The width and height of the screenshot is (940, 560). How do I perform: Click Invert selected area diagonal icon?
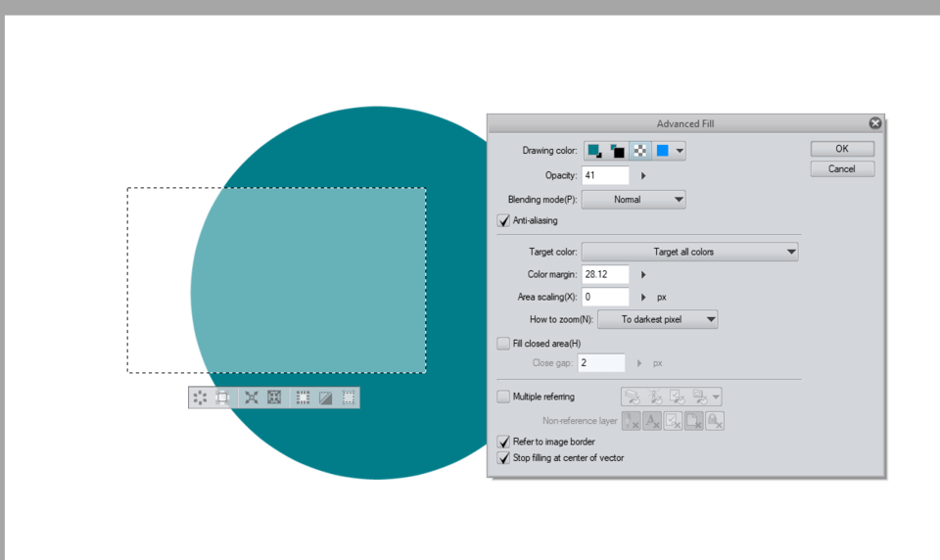coord(325,397)
